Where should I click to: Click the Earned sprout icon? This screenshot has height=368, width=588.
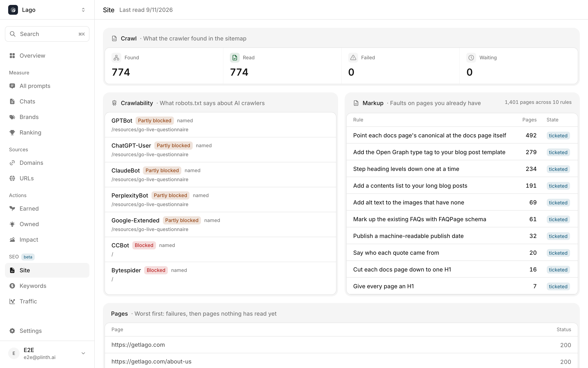tap(12, 209)
